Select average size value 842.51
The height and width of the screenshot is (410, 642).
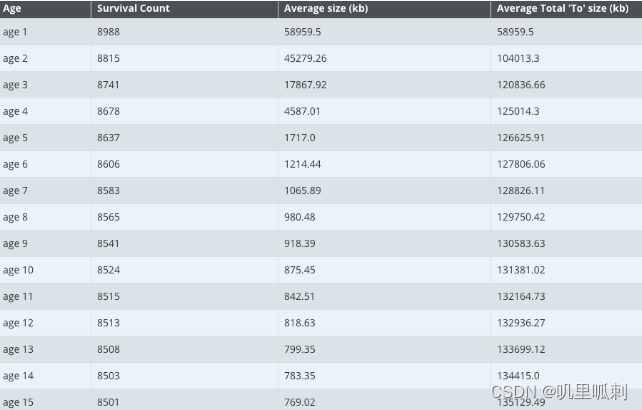pyautogui.click(x=299, y=297)
